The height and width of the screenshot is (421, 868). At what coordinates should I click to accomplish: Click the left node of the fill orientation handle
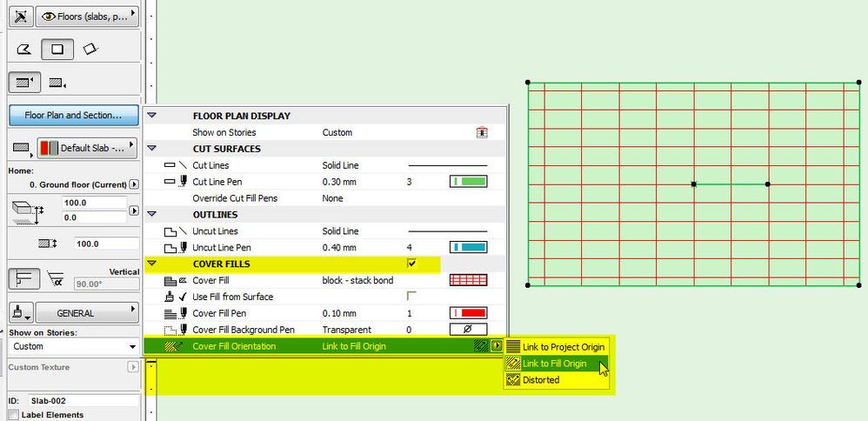[x=694, y=184]
